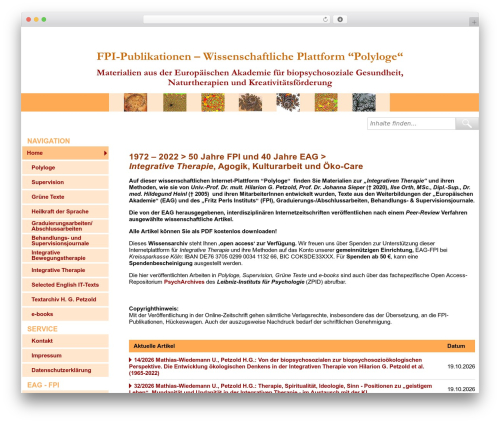Click the third banner thumbnail image
This screenshot has width=500, height=423.
(213, 102)
